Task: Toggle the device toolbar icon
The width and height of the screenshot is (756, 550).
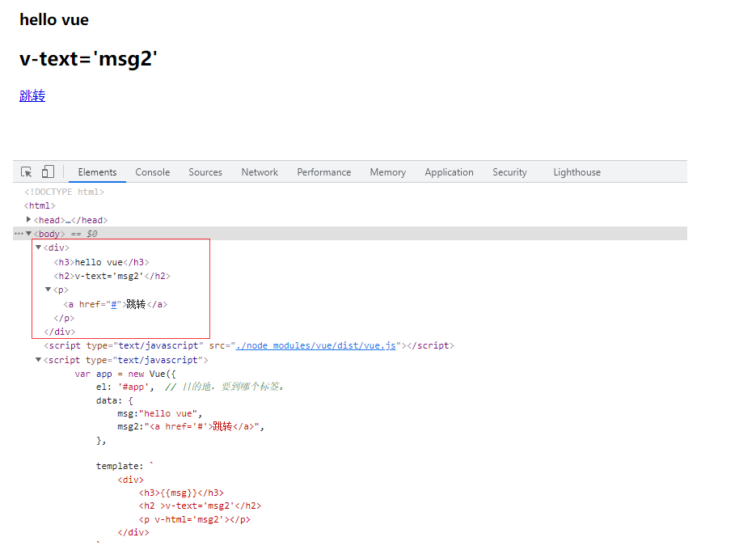Action: (48, 172)
